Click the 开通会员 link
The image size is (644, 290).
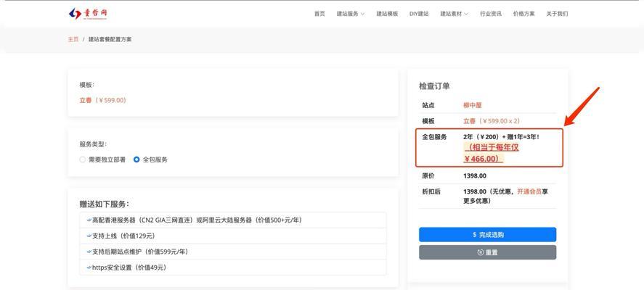click(529, 191)
